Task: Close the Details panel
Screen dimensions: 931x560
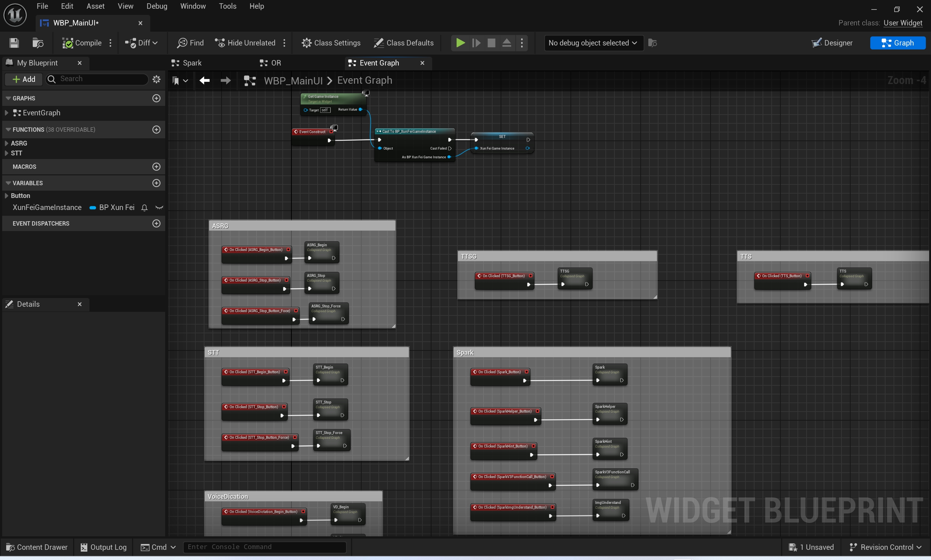Action: point(80,304)
